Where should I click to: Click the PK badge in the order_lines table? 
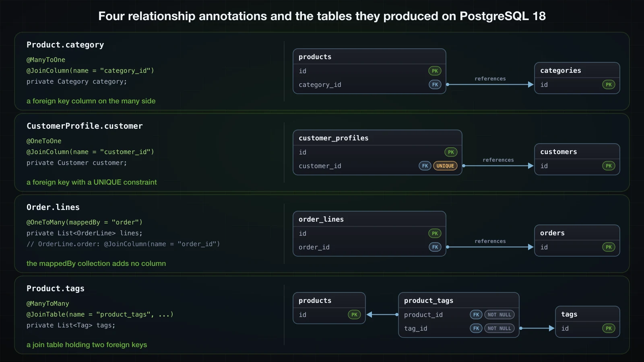[x=435, y=233]
